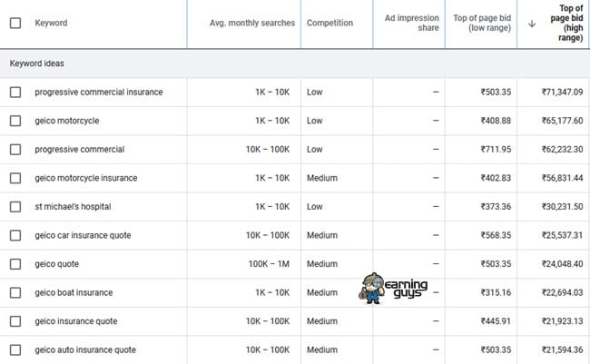Click '10K – 100K' searches for progressive commercial

[x=268, y=150]
